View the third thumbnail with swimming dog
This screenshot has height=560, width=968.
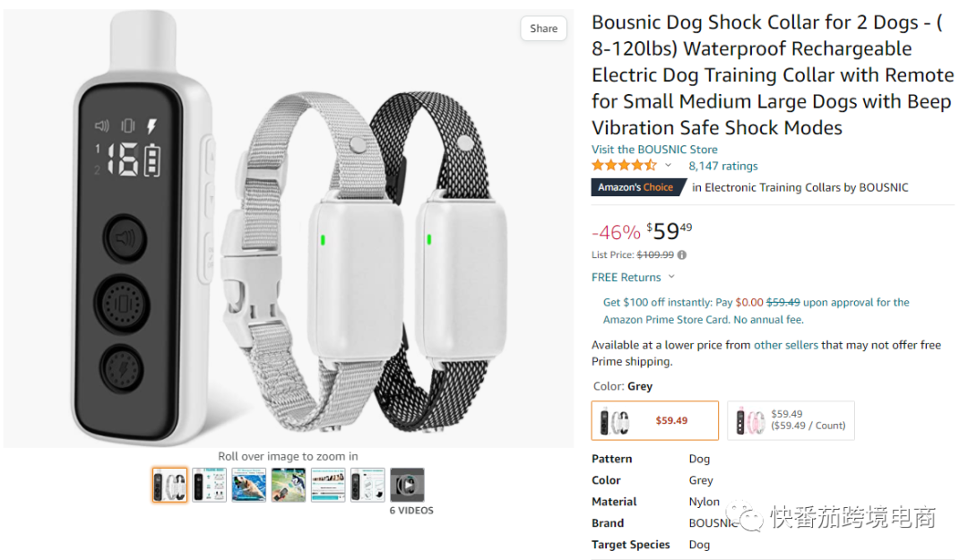click(x=249, y=485)
